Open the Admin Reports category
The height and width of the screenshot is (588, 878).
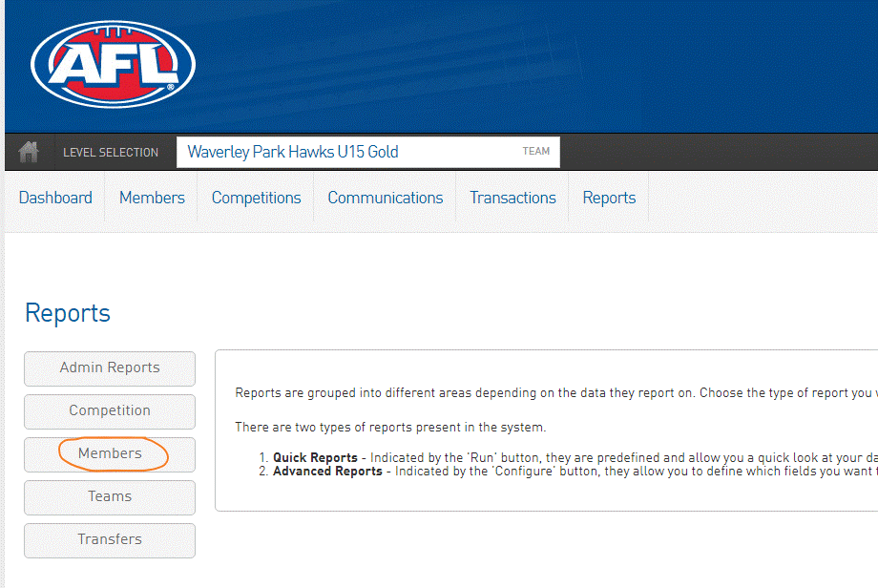(110, 367)
